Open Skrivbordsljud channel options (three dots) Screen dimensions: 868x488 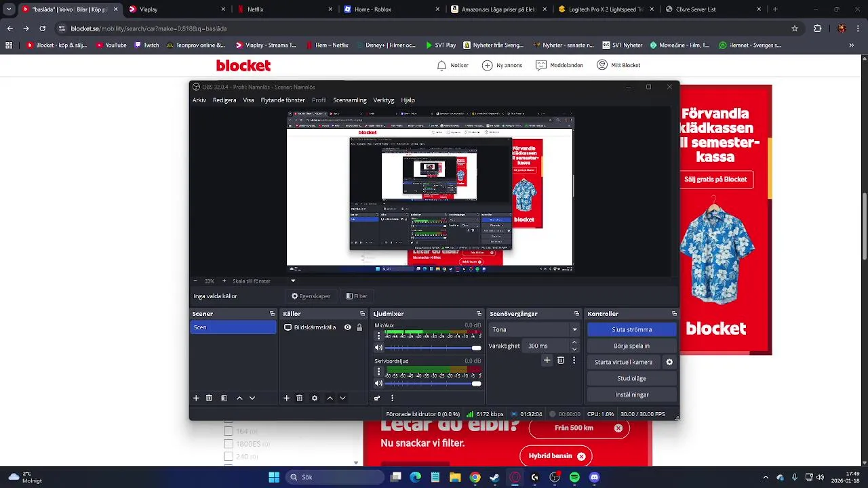tap(378, 371)
